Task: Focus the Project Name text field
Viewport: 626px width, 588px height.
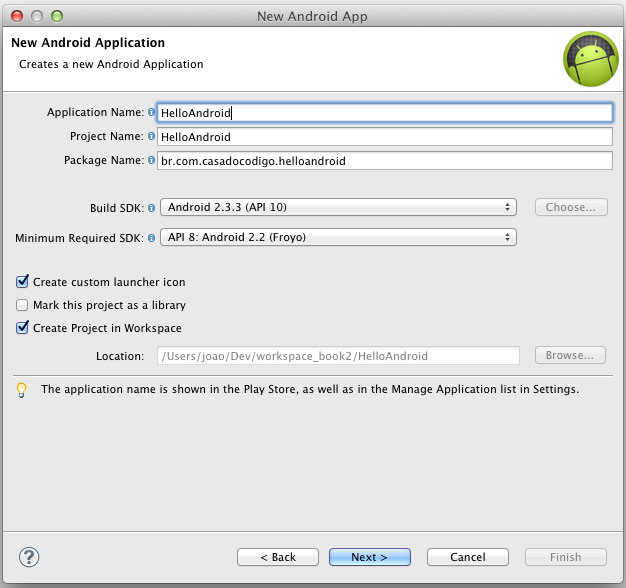Action: pos(384,137)
